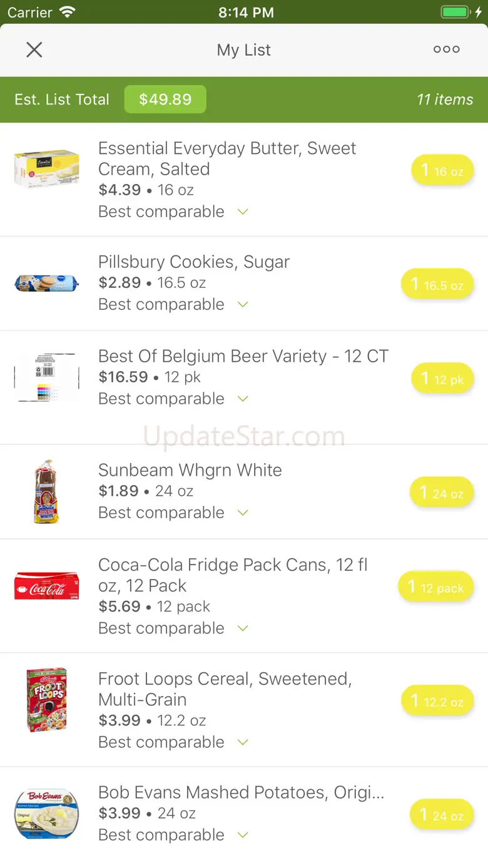
Task: Tap the Best Of Belgium Beer image
Action: pyautogui.click(x=47, y=377)
